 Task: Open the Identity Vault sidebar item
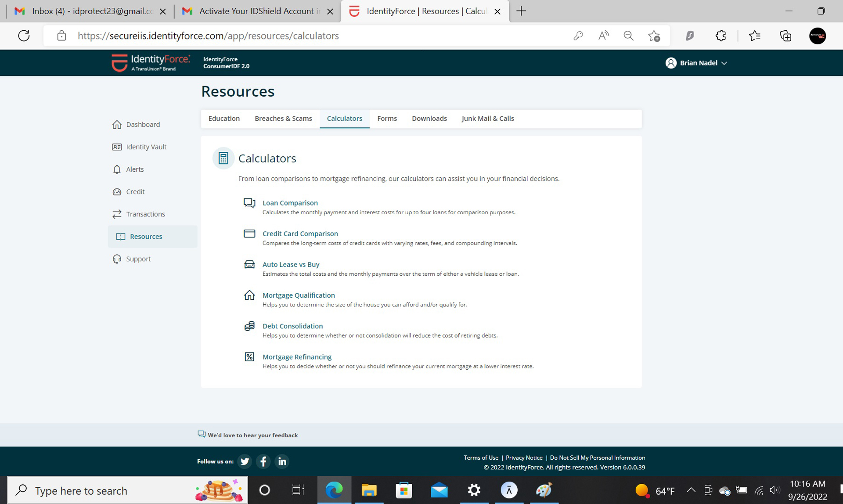point(146,147)
